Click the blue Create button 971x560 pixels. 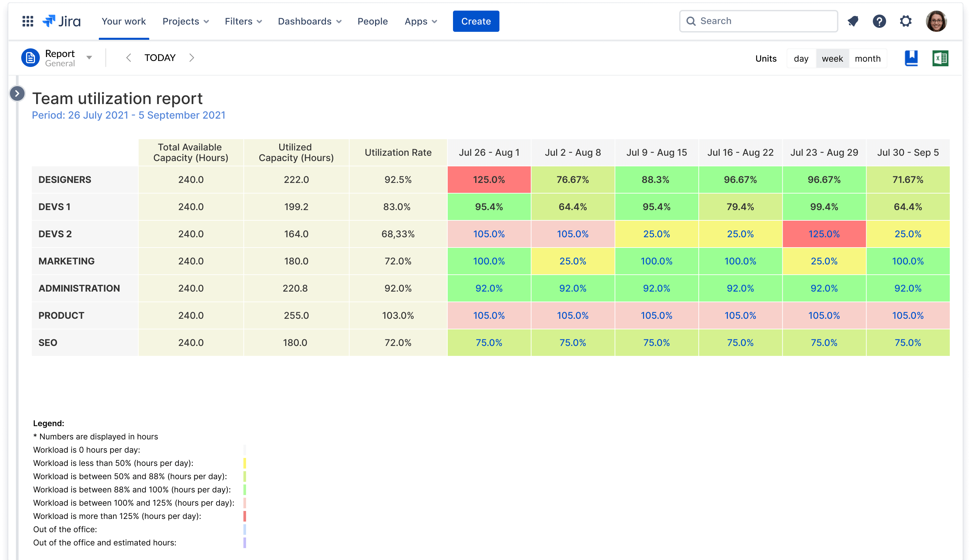[476, 21]
